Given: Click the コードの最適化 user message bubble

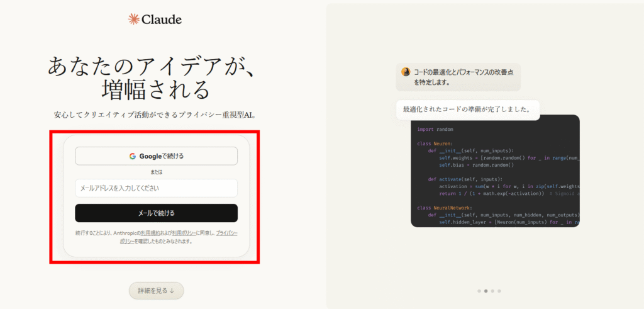Looking at the screenshot, I should [x=458, y=77].
